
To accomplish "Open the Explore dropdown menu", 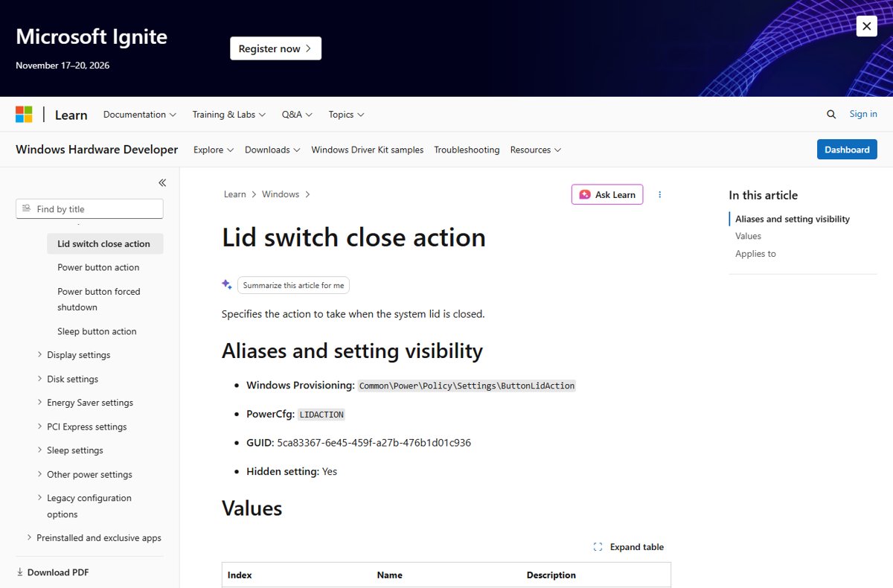I will [214, 150].
